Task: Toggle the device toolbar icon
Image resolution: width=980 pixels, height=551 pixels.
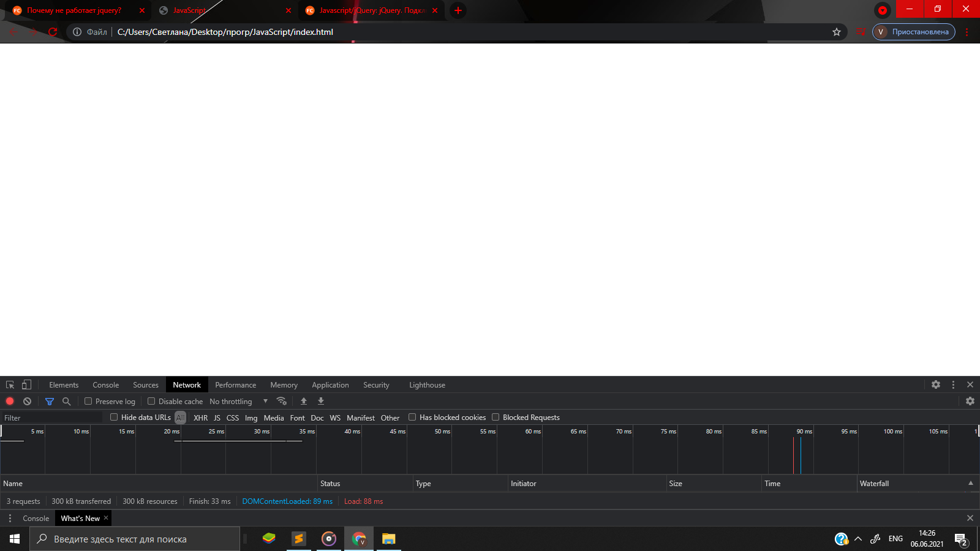Action: coord(26,385)
